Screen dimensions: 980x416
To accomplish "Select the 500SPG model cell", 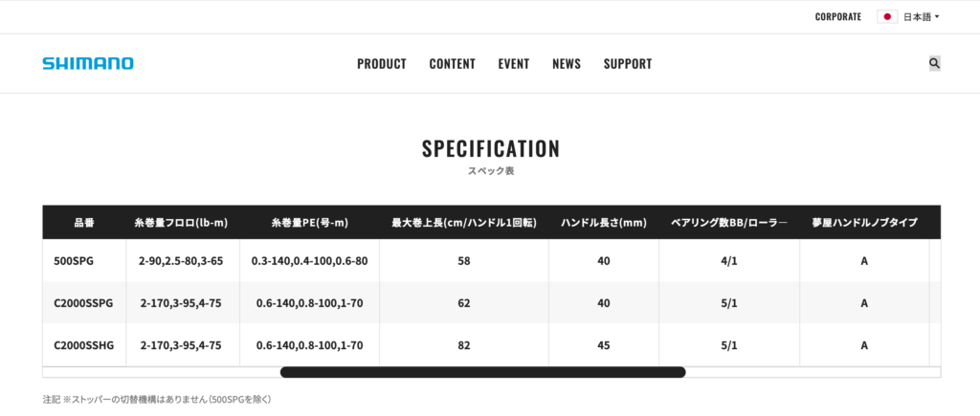I will 74,260.
